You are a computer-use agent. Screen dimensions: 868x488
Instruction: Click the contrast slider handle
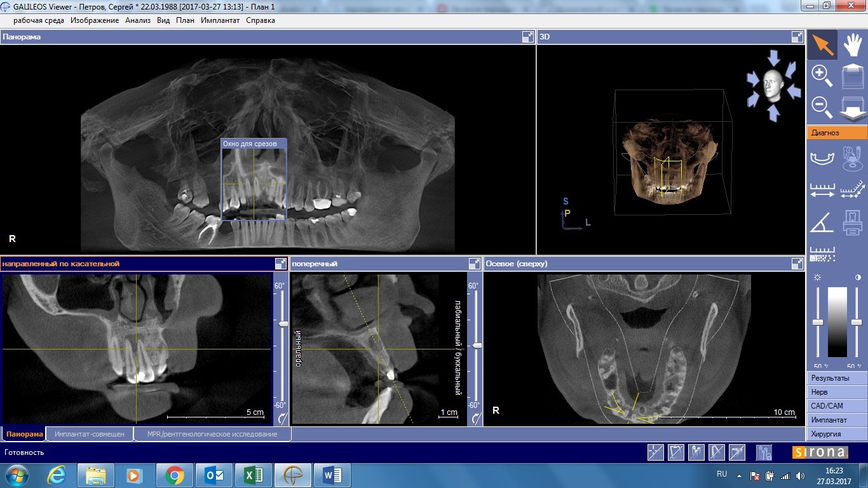(856, 323)
